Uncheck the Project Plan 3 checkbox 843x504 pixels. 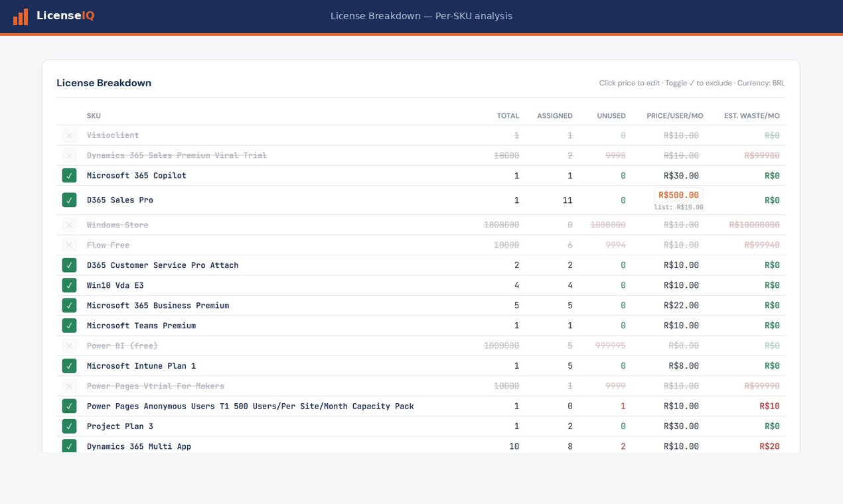tap(69, 426)
